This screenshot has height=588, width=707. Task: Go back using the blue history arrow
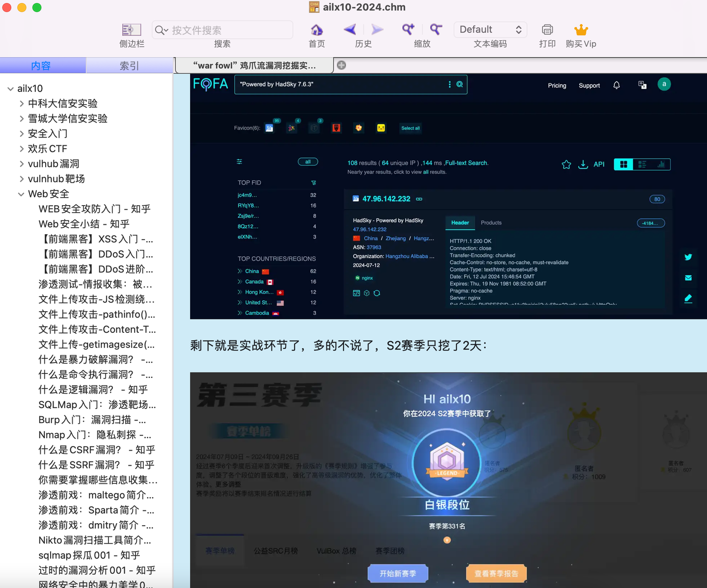[x=350, y=29]
